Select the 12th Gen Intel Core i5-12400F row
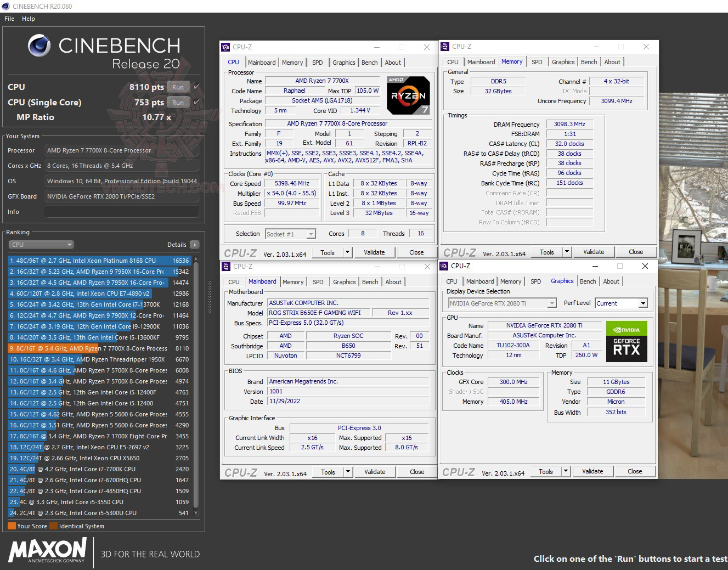The width and height of the screenshot is (728, 570). 99,392
